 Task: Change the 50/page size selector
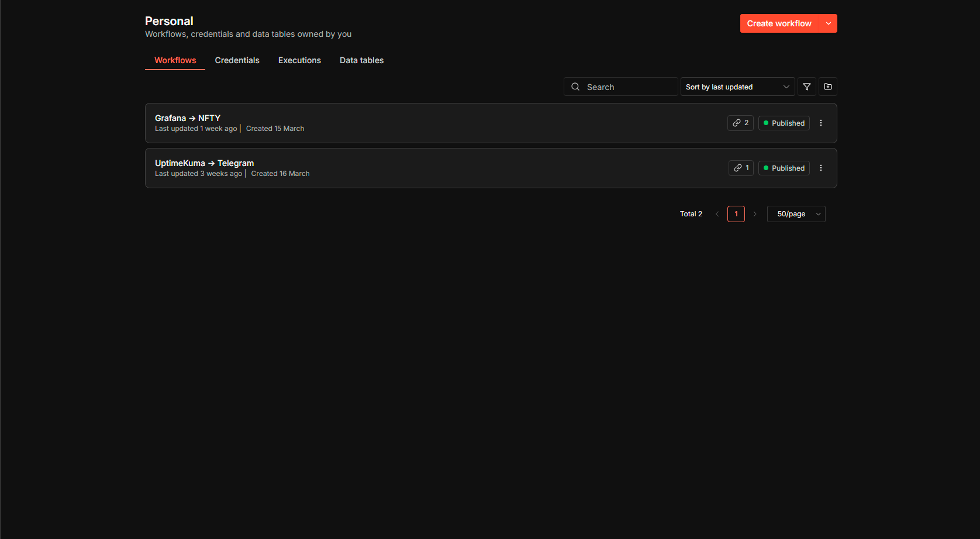796,214
